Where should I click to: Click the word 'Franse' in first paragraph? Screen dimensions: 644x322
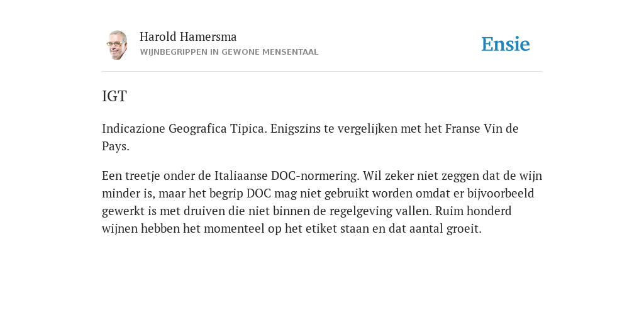pyautogui.click(x=462, y=128)
